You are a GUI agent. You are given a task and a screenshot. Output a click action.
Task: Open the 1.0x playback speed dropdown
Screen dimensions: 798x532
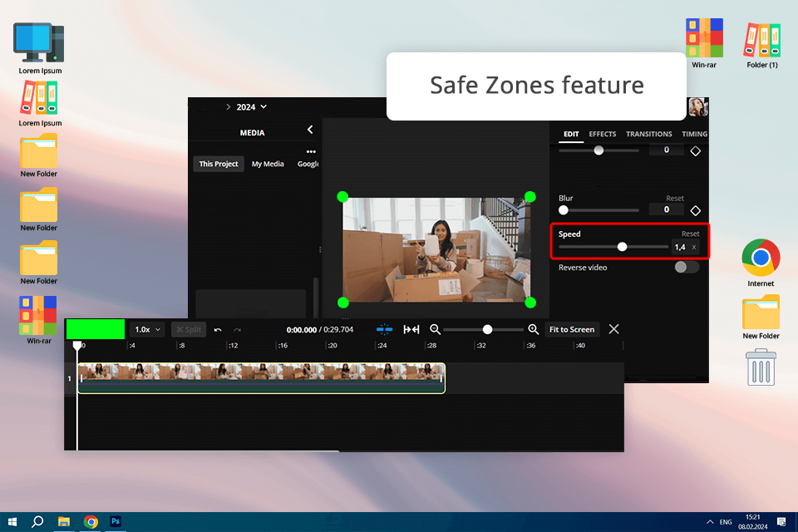coord(148,330)
